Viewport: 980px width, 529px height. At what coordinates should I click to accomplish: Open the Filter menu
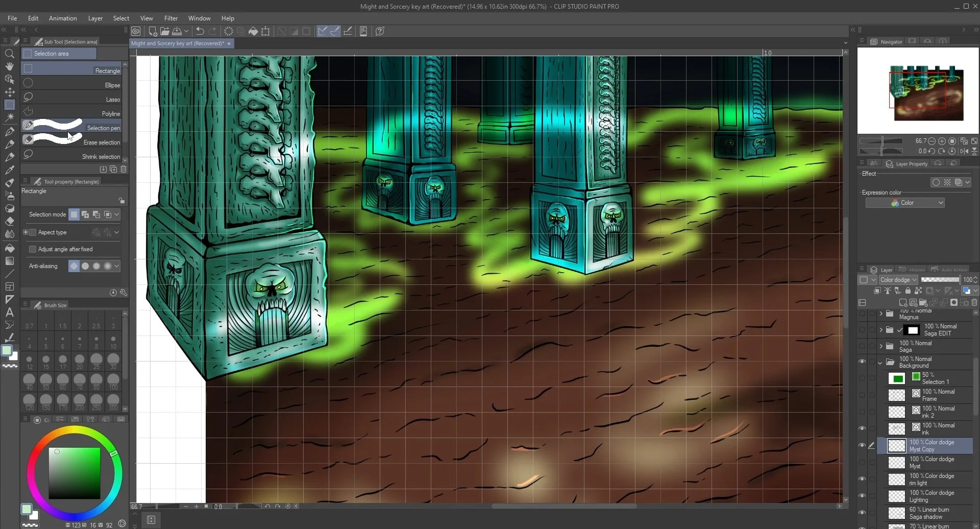[171, 18]
